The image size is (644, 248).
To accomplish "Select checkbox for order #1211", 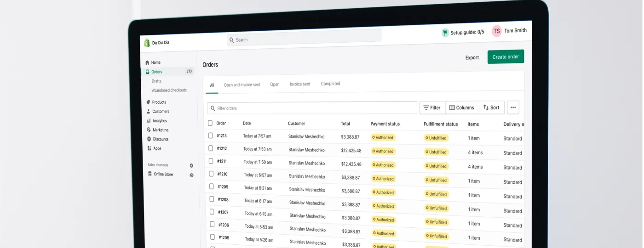I will (211, 161).
